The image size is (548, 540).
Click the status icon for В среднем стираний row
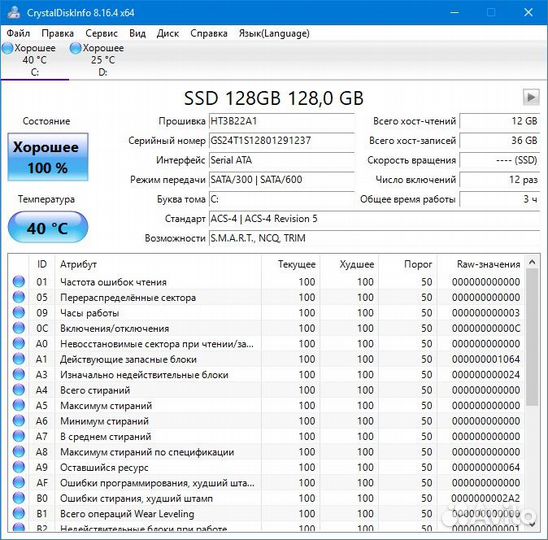click(x=19, y=436)
